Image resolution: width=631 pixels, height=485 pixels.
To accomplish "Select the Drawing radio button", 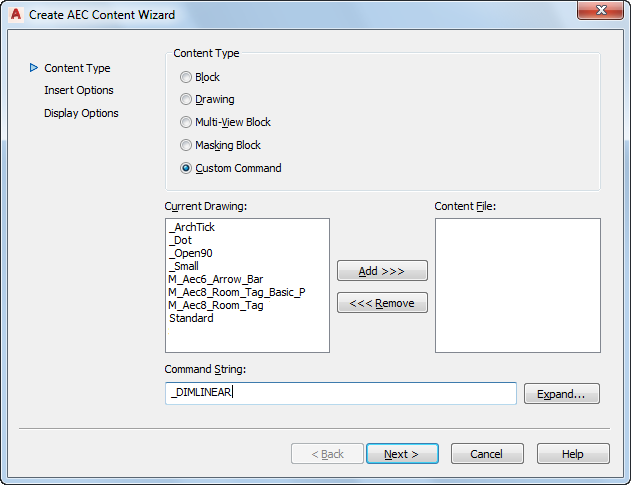I will click(x=186, y=99).
